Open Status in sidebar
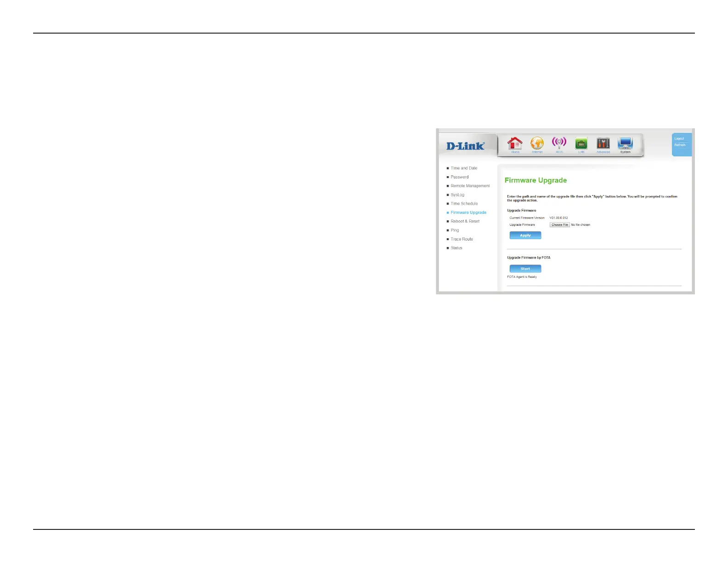Screen dimensions: 728x563 click(x=456, y=248)
